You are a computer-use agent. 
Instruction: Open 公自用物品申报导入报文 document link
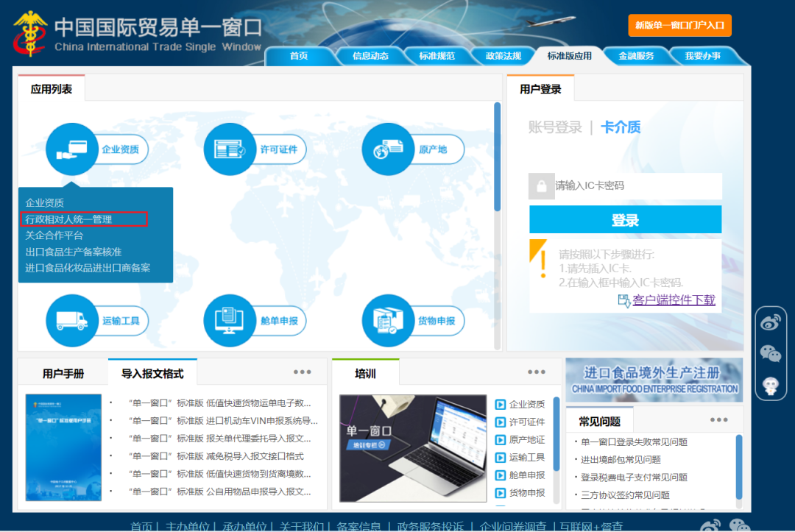(220, 492)
